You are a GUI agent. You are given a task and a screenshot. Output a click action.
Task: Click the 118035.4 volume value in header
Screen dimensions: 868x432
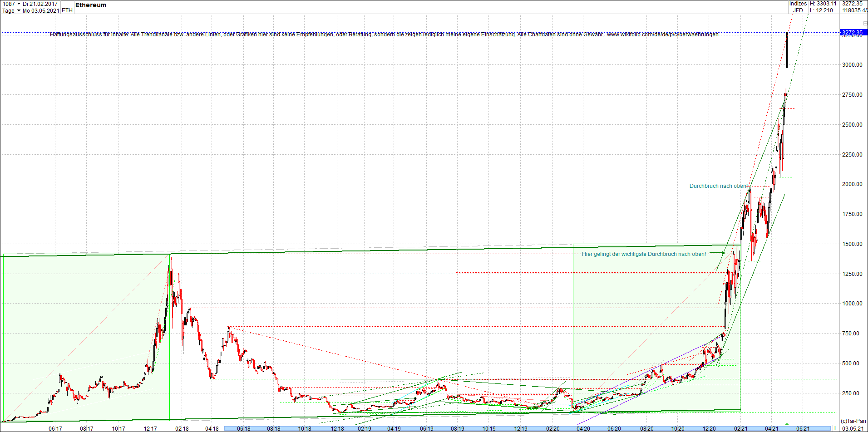coord(854,10)
